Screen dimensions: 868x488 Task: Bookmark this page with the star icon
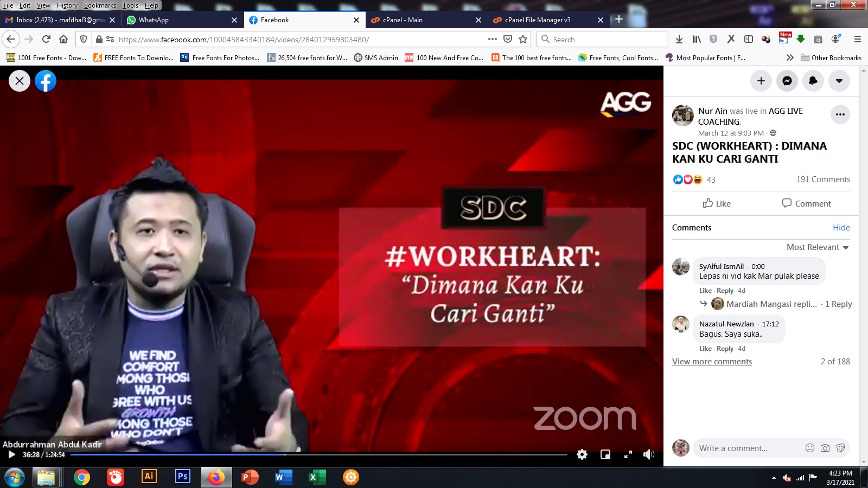pos(523,39)
